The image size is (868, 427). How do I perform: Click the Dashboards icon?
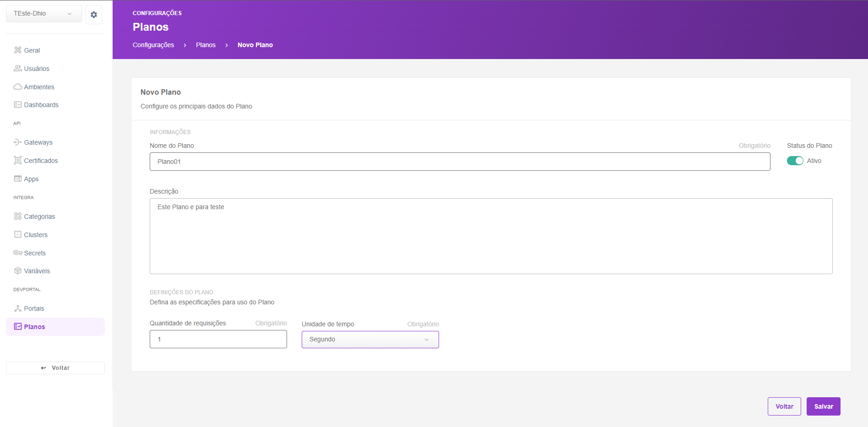point(18,105)
